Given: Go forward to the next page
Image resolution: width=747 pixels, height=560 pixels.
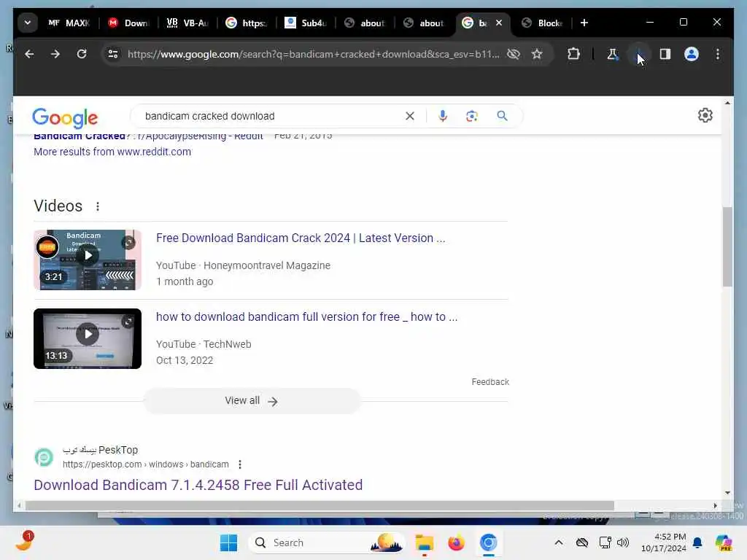Looking at the screenshot, I should point(55,54).
